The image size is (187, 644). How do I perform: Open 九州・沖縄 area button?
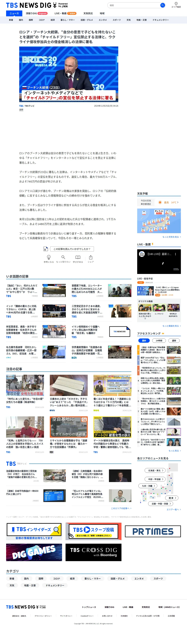tap(148, 486)
